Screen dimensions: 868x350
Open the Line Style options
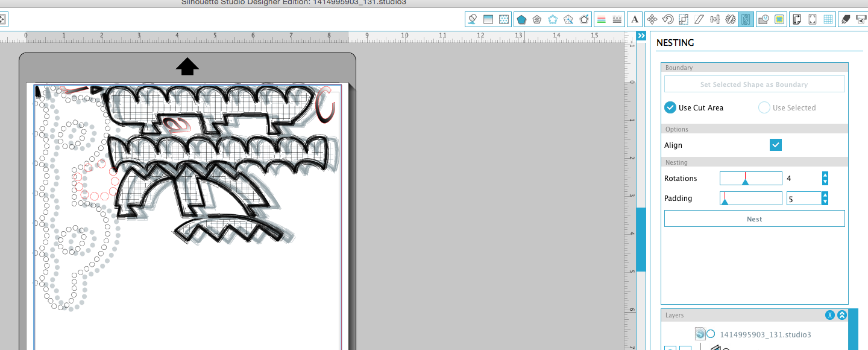[x=617, y=19]
